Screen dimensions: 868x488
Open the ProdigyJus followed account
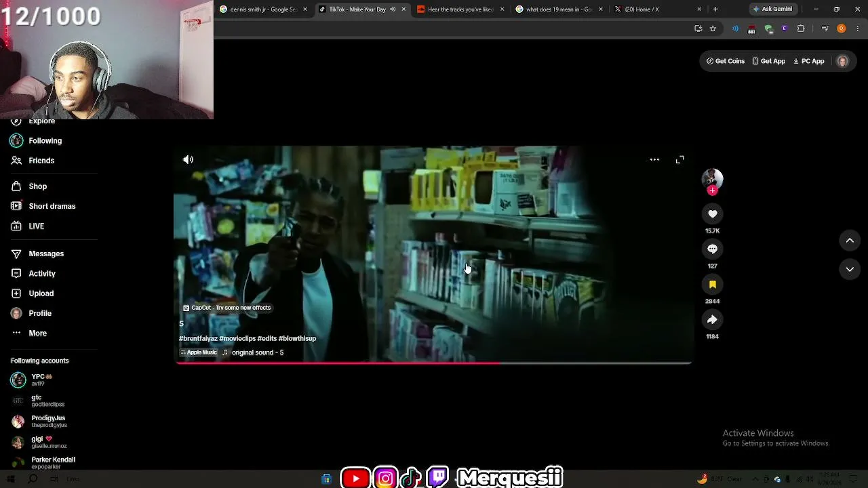tap(39, 422)
